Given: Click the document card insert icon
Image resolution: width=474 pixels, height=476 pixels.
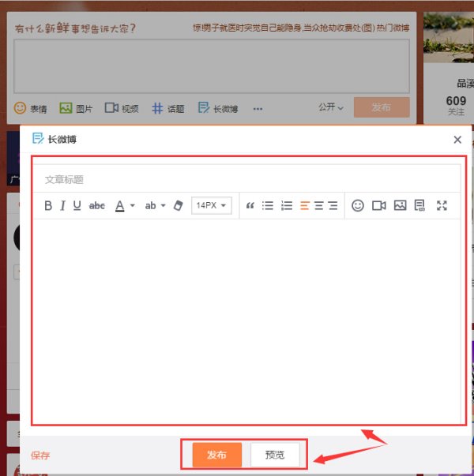Looking at the screenshot, I should click(x=419, y=205).
